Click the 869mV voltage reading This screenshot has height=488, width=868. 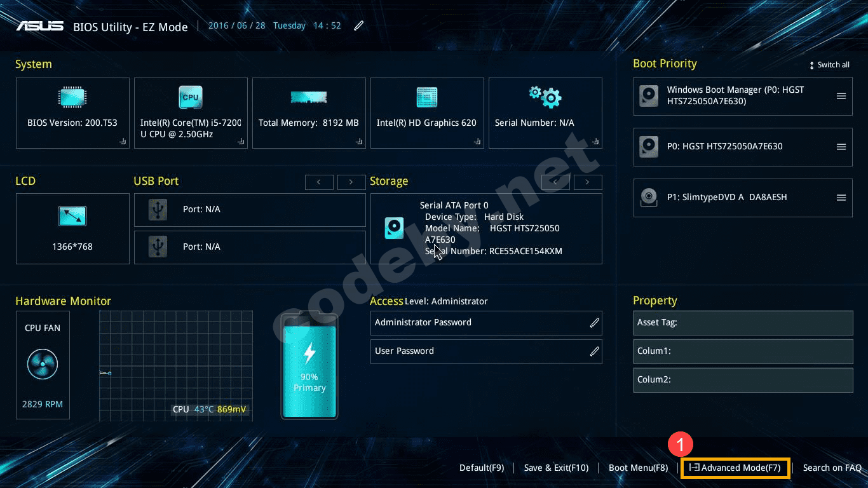pos(232,409)
